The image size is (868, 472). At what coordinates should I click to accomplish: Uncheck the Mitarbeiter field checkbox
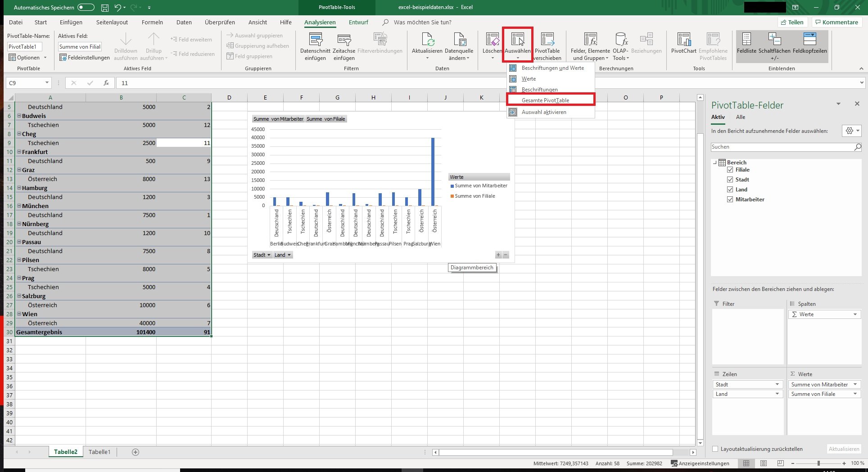[730, 200]
